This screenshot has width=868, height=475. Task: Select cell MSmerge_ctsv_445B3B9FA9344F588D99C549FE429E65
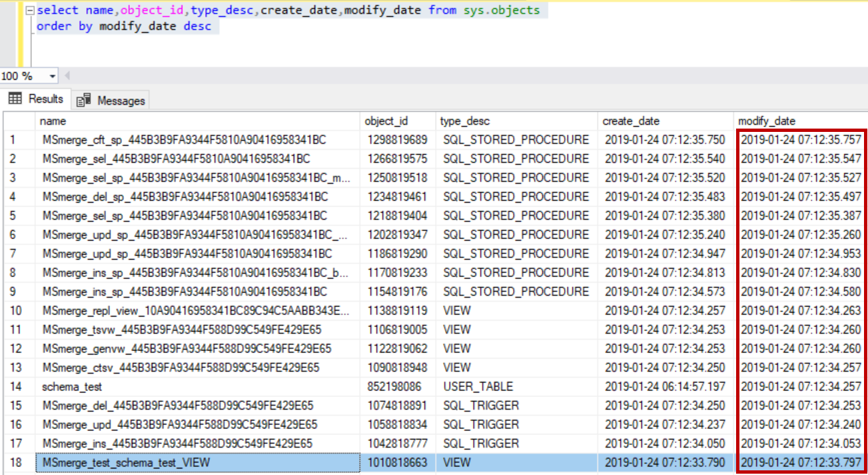coord(198,368)
